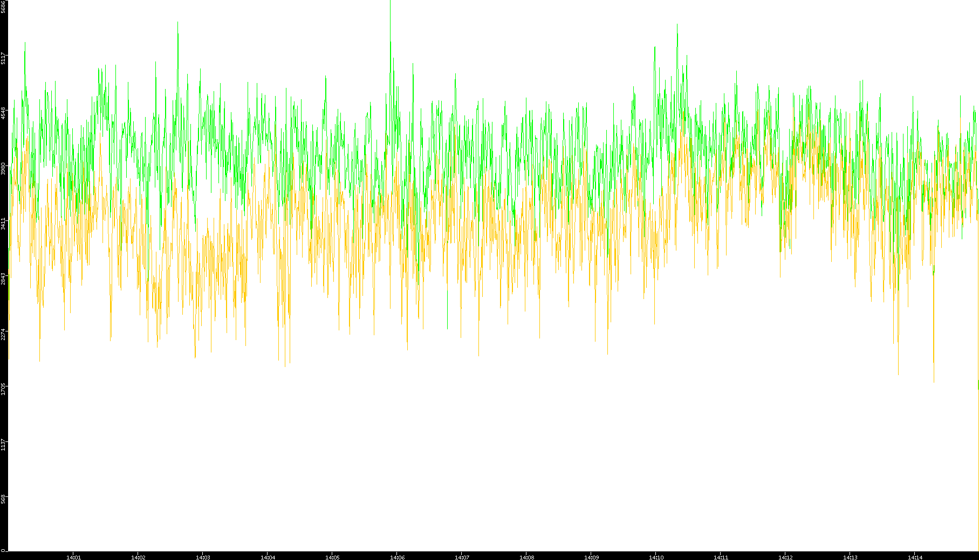Click the 5686 maximum value axis label

coord(4,6)
